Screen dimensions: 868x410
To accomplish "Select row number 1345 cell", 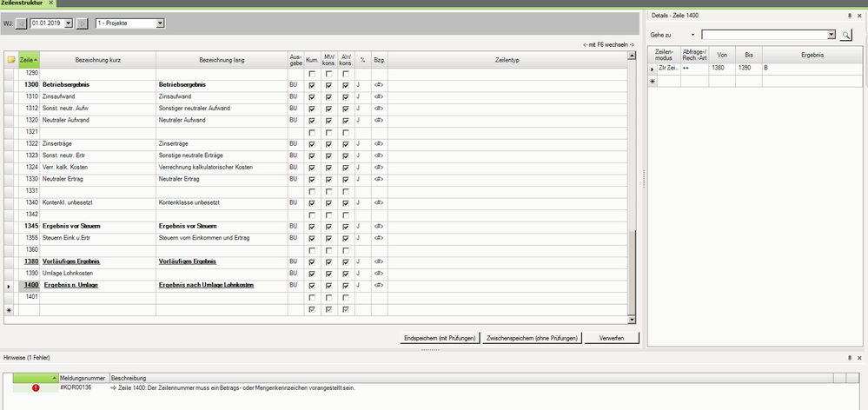I will click(x=29, y=227).
